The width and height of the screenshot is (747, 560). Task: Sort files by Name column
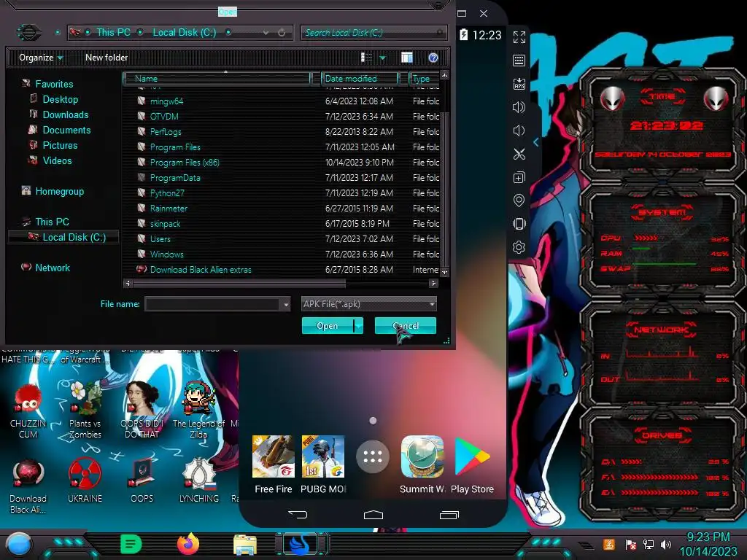(217, 78)
